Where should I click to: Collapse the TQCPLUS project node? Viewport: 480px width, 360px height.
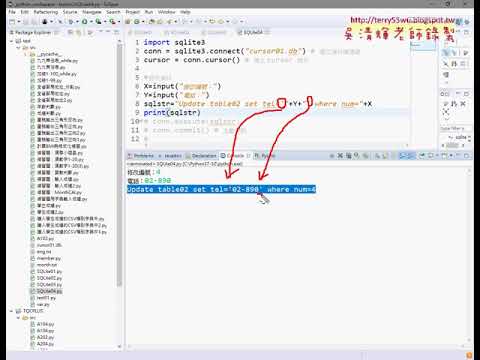pos(12,311)
